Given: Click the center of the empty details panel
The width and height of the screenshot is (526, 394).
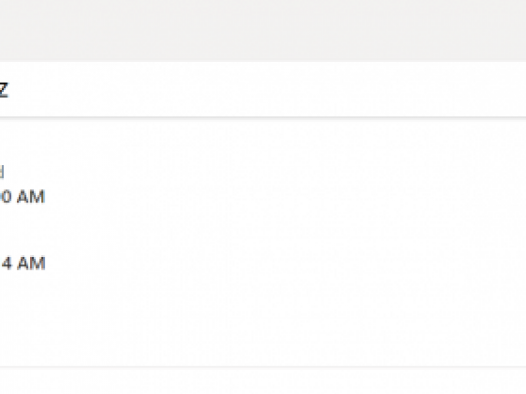Looking at the screenshot, I should 263,242.
